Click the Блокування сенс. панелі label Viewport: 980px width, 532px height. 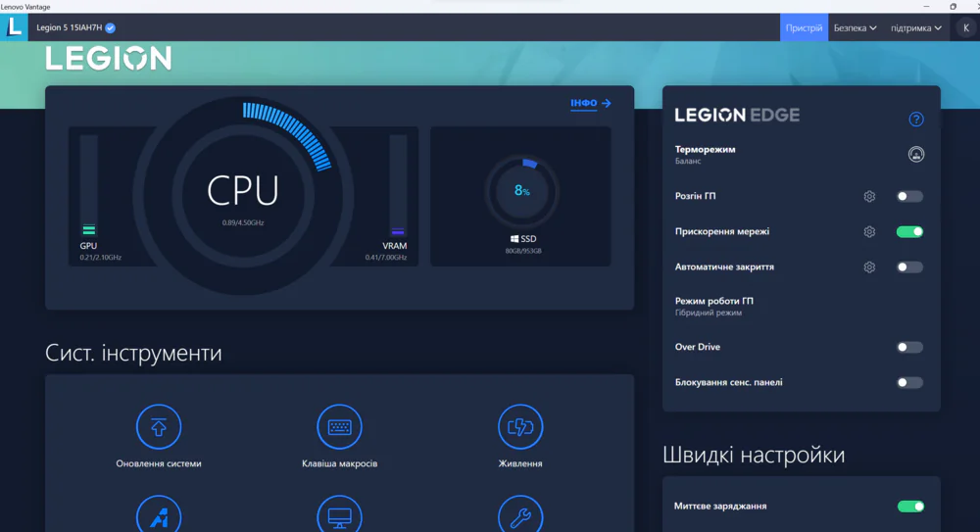click(728, 383)
